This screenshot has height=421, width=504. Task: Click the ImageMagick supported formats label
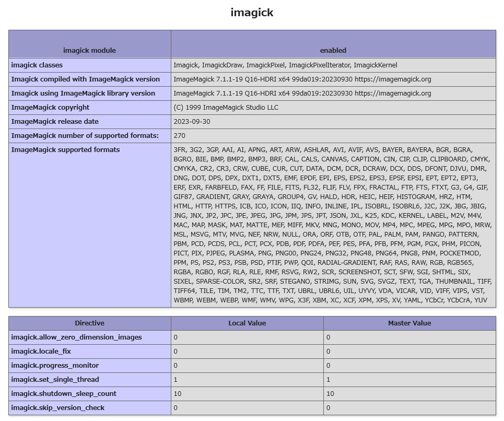pyautogui.click(x=66, y=150)
